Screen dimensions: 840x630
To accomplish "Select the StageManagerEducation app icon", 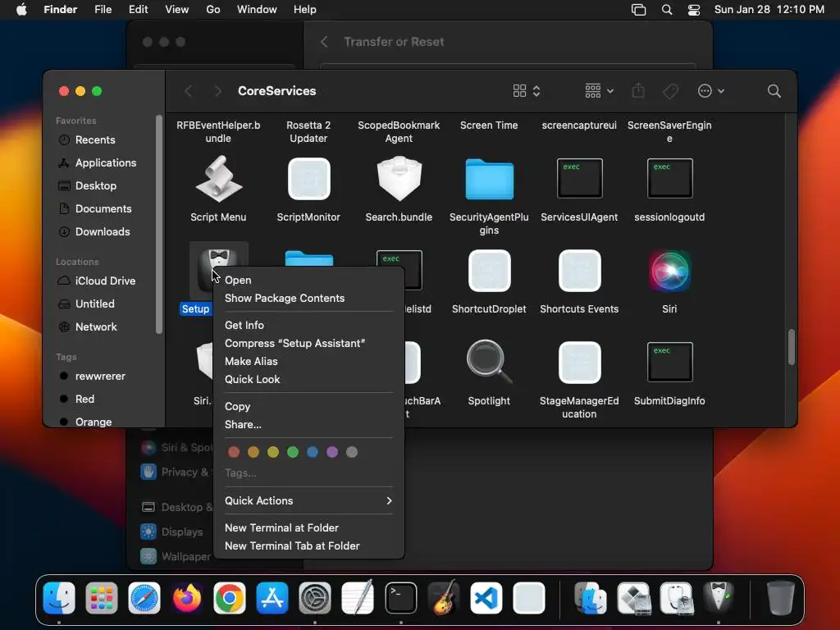I will tap(580, 362).
